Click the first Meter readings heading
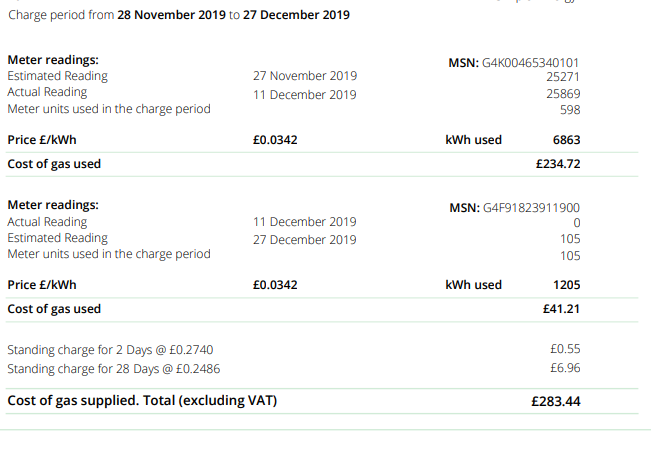651x449 pixels. click(53, 60)
